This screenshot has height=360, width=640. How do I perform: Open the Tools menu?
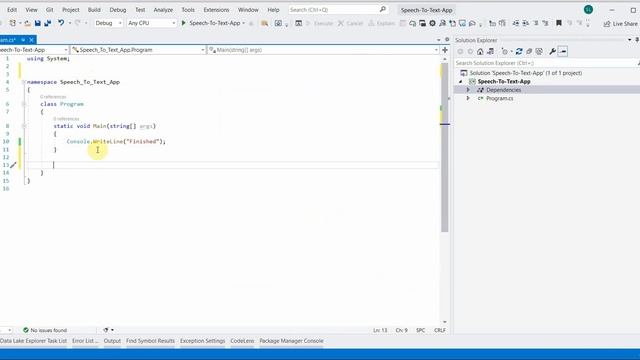[x=188, y=10]
